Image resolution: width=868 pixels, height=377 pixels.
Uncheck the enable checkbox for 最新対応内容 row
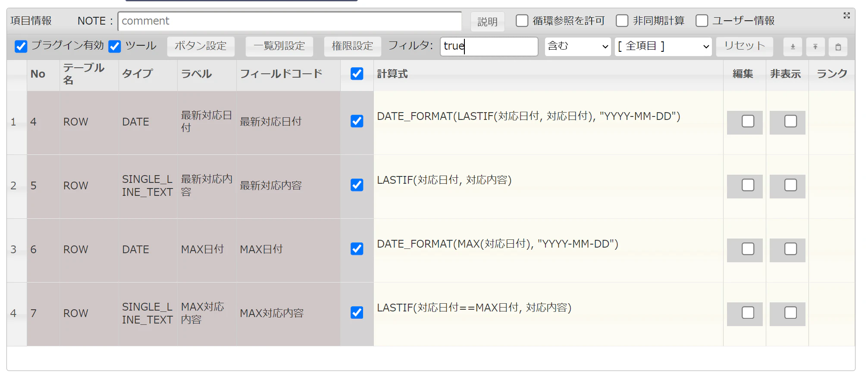(357, 185)
